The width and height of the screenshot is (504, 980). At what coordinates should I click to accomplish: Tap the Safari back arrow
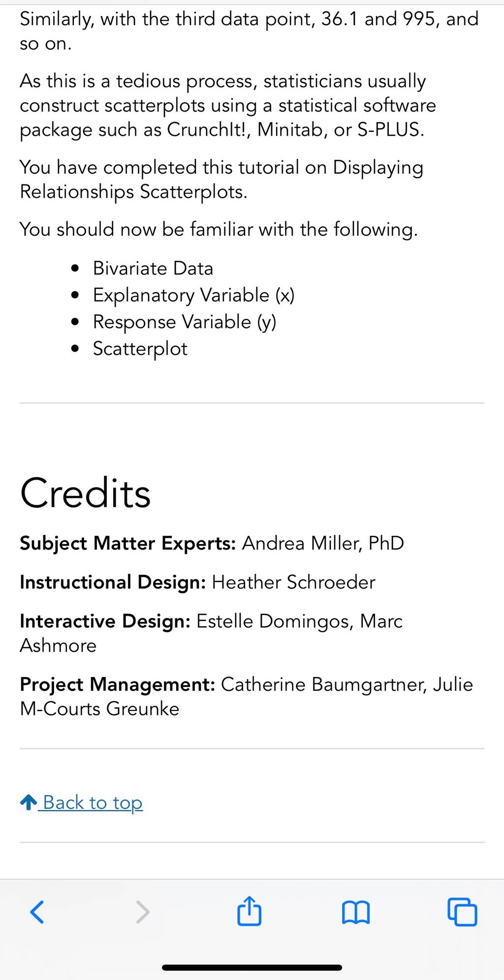(37, 912)
